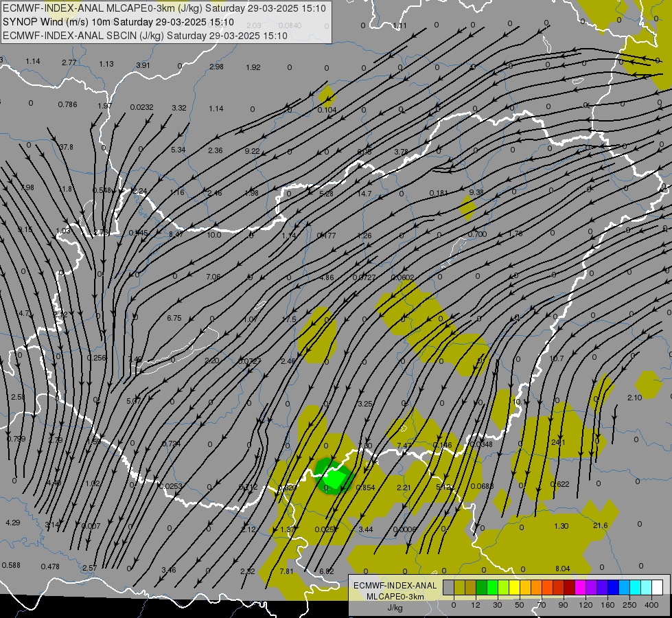Image resolution: width=672 pixels, height=618 pixels.
Task: Click the map value 5.34
Action: (178, 150)
